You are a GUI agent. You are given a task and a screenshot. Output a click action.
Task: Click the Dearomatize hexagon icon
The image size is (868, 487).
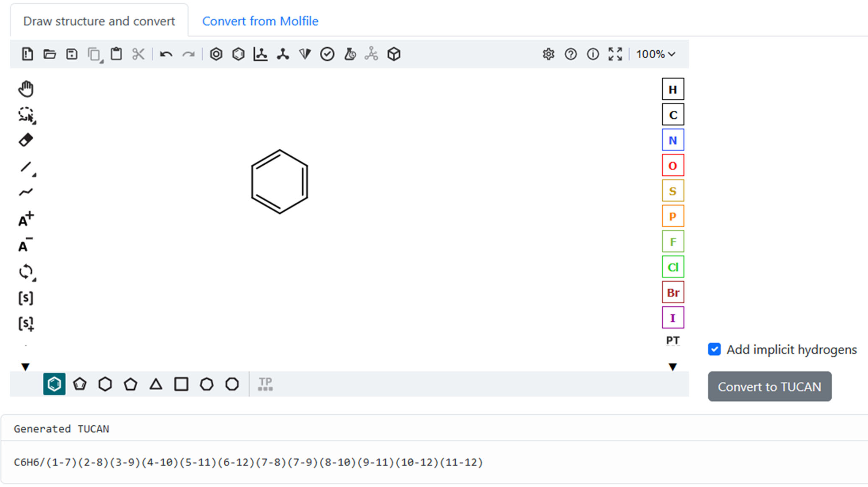click(x=238, y=54)
